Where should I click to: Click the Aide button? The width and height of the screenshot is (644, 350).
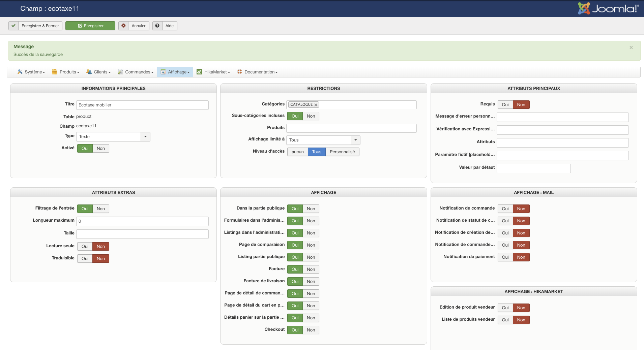tap(165, 26)
